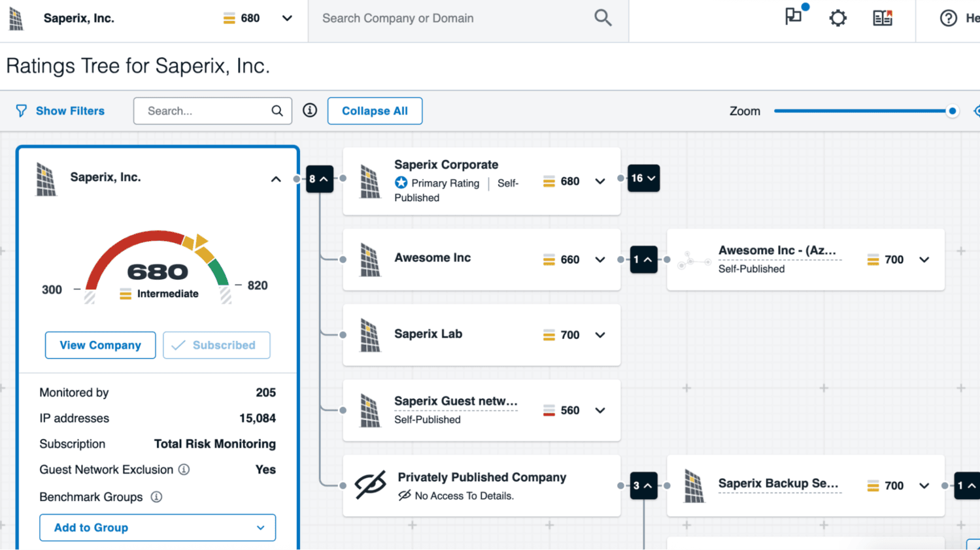Click the flag notifications icon

click(x=794, y=17)
